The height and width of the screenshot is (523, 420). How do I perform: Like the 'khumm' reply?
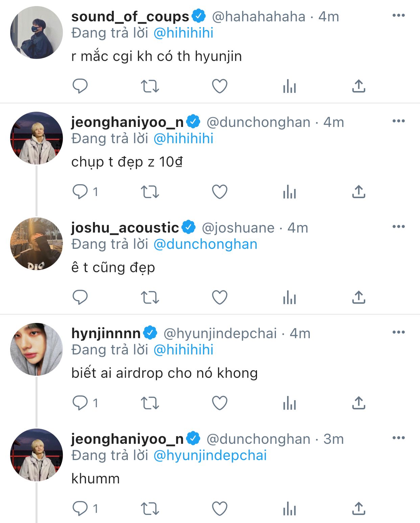point(219,509)
